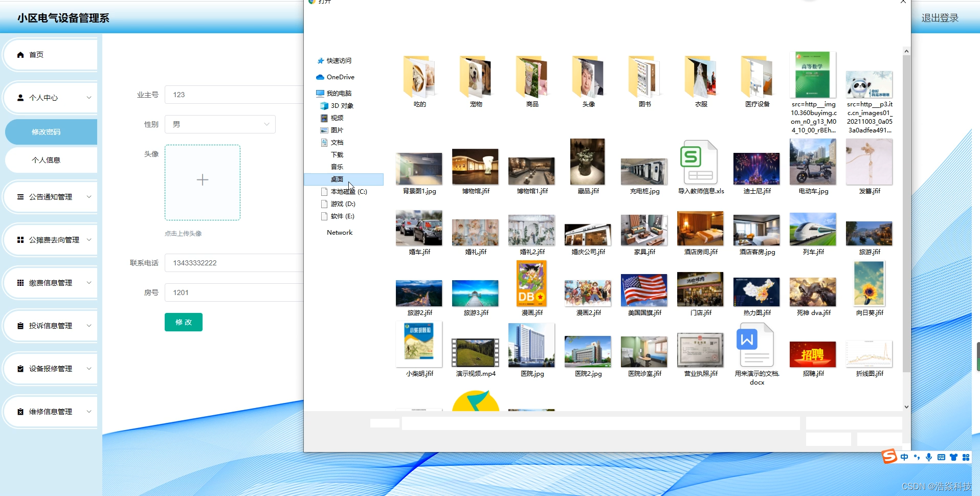
Task: Click the 文档 library icon
Action: tap(324, 143)
